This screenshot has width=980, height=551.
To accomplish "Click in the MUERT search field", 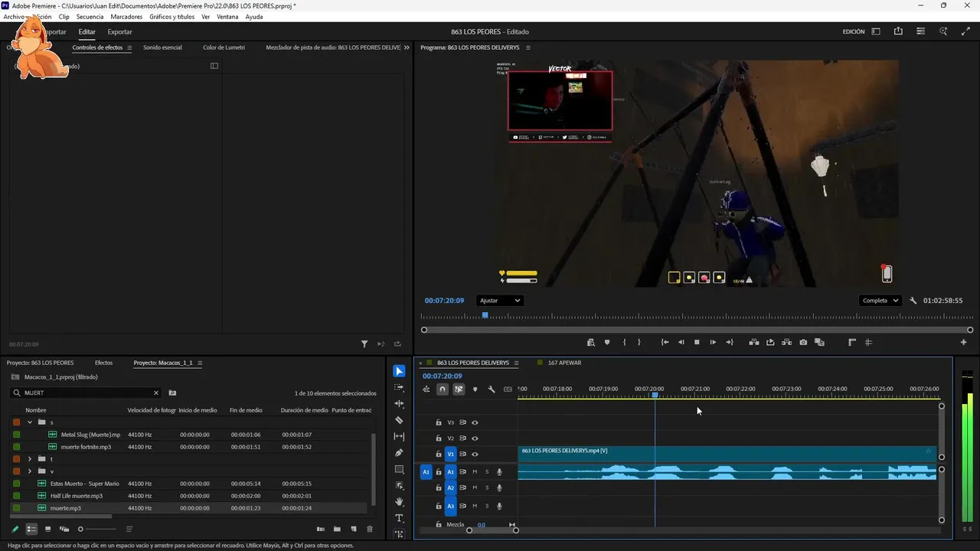I will click(86, 393).
